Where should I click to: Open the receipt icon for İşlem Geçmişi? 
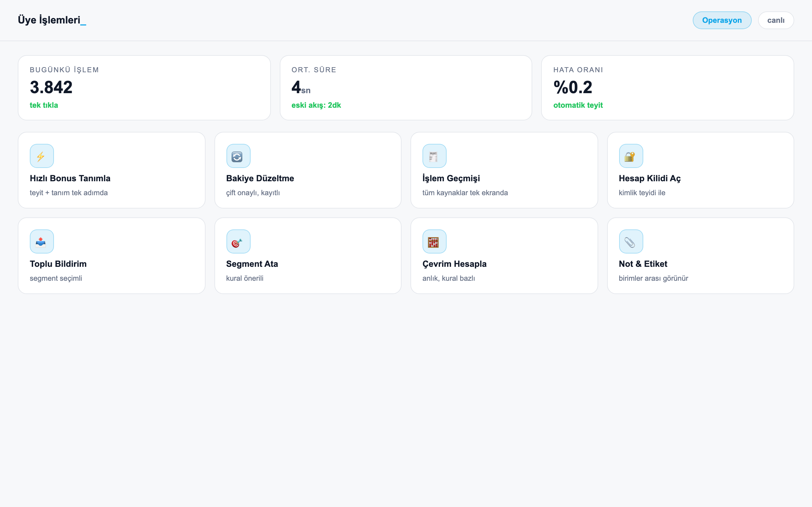point(434,156)
